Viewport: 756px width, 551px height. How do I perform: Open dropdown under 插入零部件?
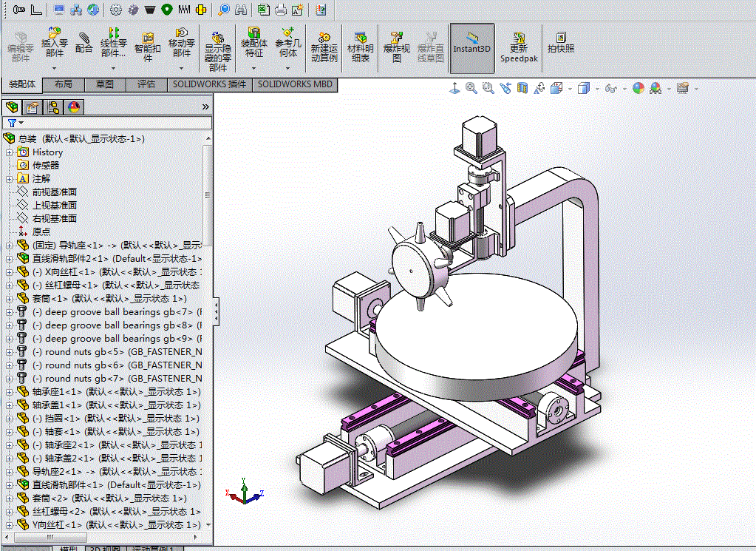click(x=55, y=68)
